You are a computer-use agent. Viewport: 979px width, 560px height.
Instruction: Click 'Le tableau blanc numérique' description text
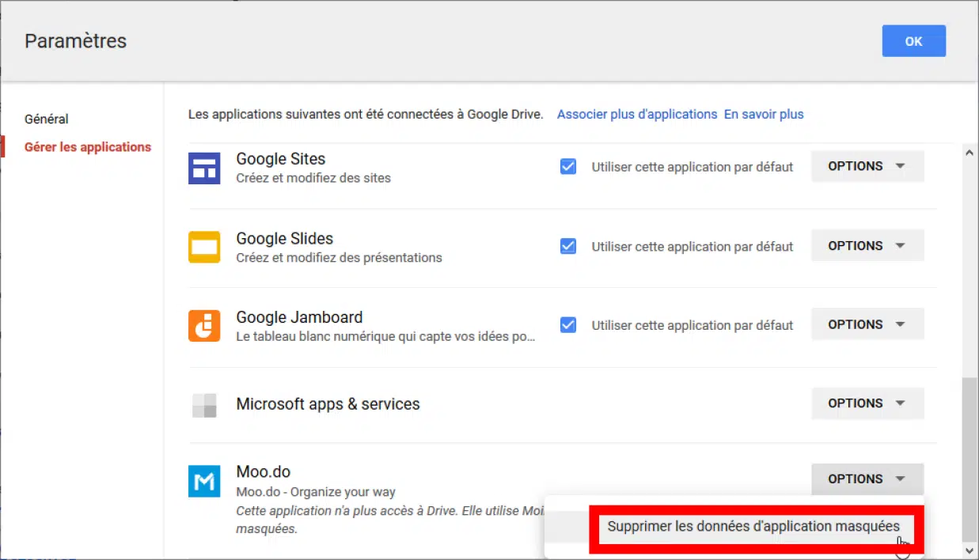pyautogui.click(x=386, y=337)
